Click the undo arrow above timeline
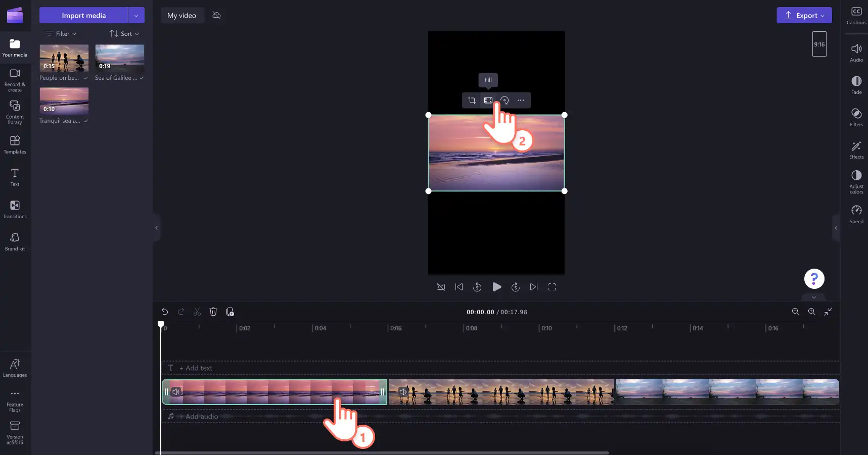868x455 pixels. [x=165, y=312]
